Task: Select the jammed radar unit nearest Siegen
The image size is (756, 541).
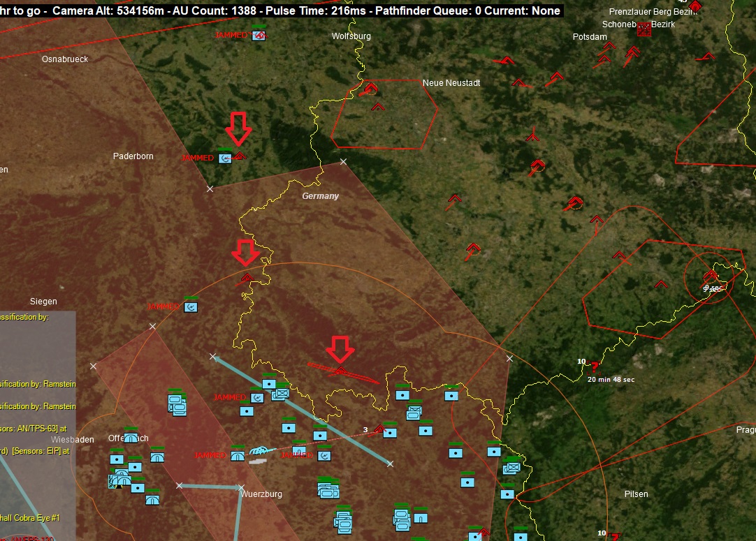Action: (x=191, y=306)
